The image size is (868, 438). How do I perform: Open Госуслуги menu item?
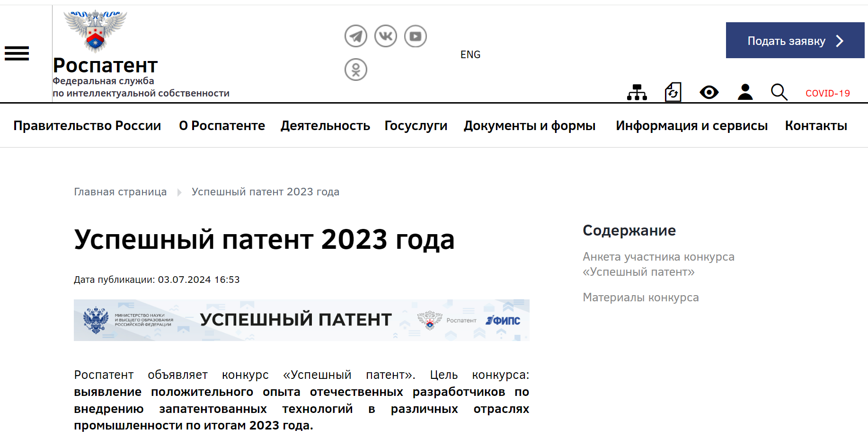[x=416, y=126]
